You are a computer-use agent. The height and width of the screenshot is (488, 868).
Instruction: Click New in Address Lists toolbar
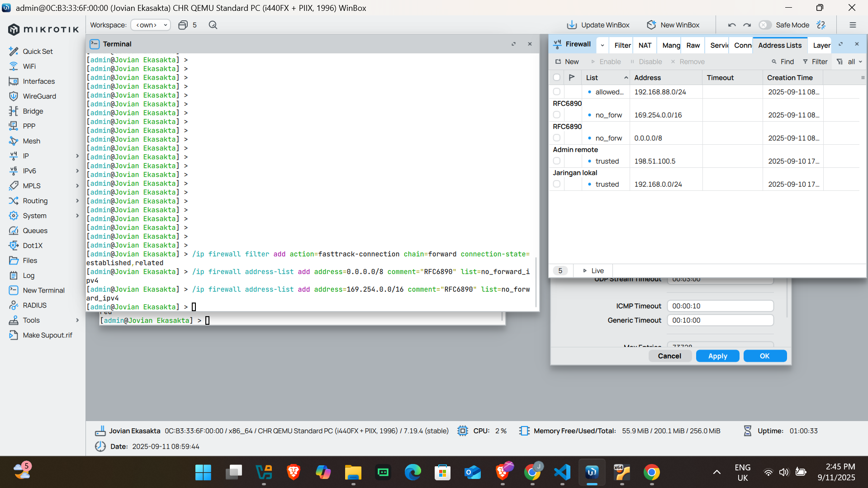pos(567,62)
